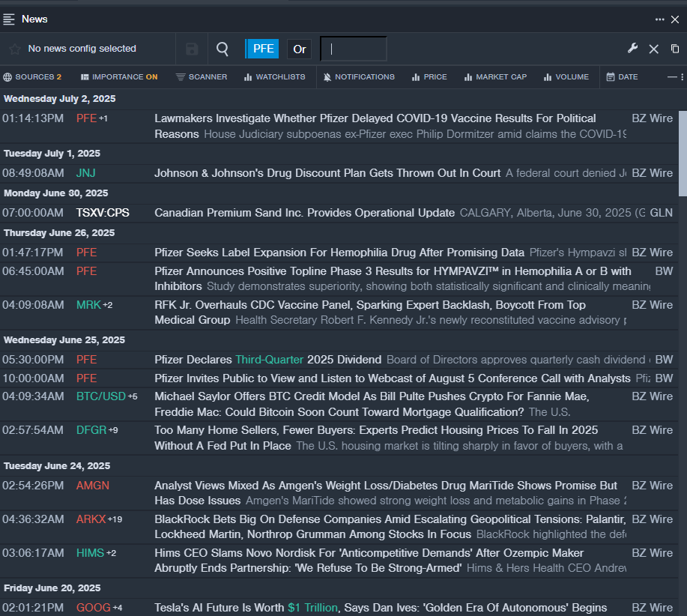This screenshot has width=687, height=616.
Task: Save the news config with disk icon
Action: [192, 49]
